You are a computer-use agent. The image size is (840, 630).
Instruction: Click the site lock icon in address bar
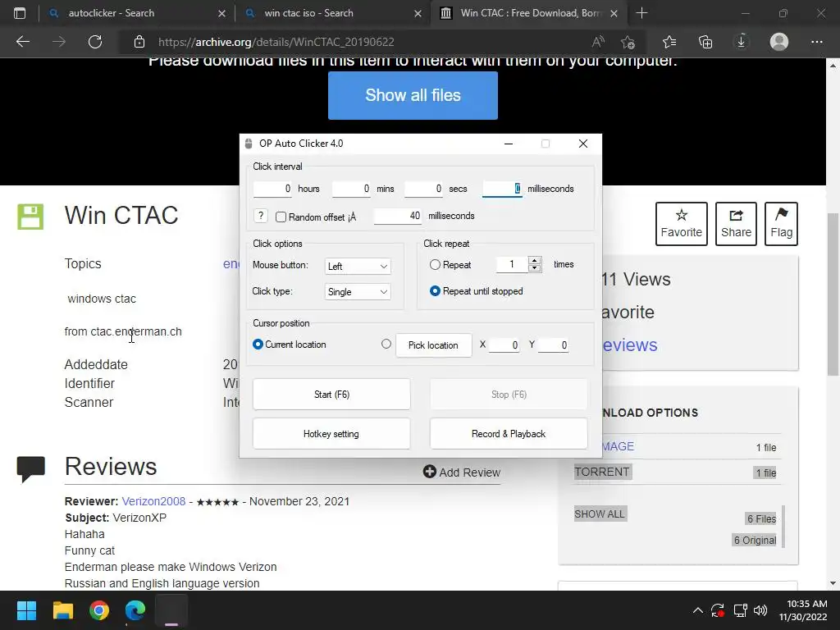[x=139, y=42]
